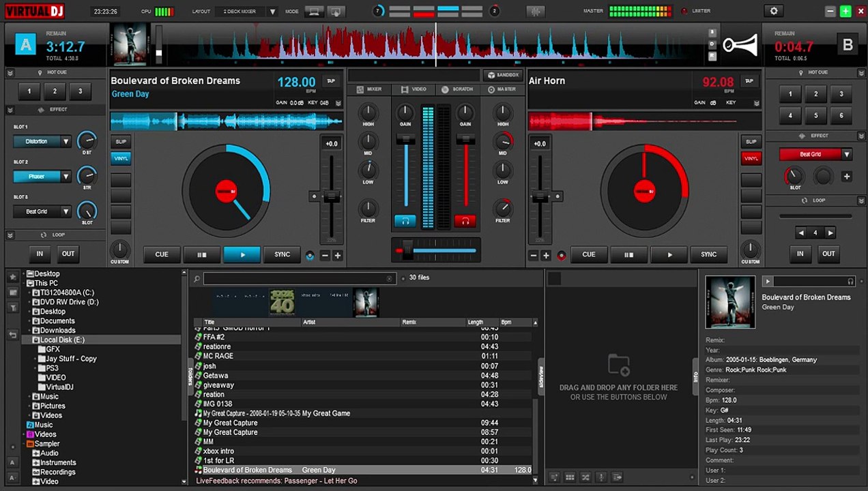868x491 pixels.
Task: Click the crossfader slider track
Action: (435, 250)
